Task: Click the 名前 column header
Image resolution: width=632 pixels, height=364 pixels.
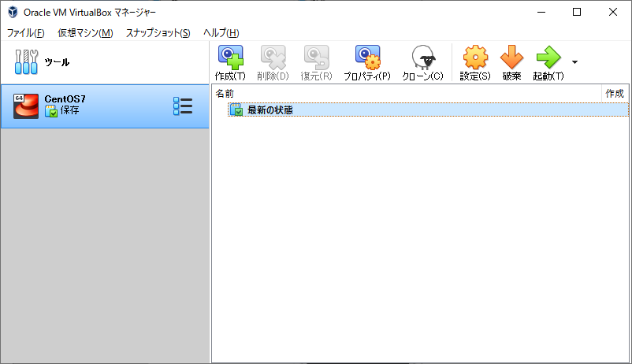Action: pos(407,94)
